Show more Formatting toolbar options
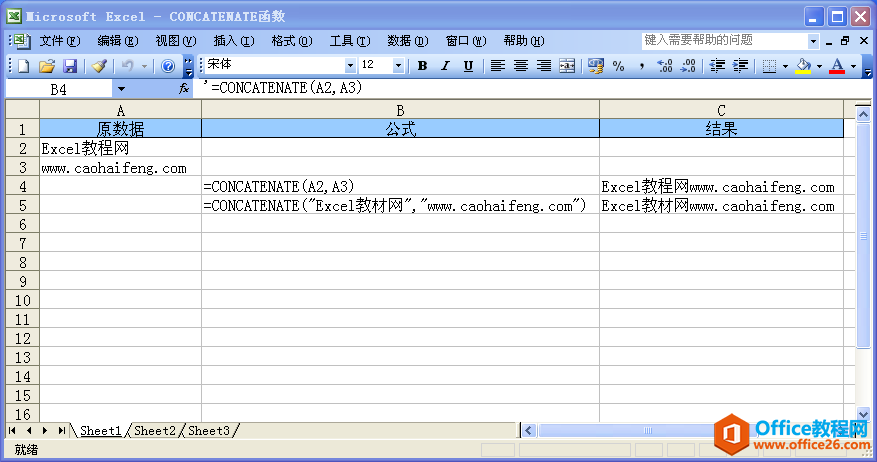The width and height of the screenshot is (877, 462). (x=867, y=67)
